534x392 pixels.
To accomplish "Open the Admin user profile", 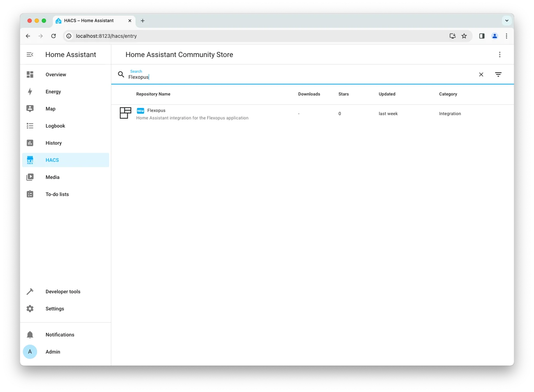I will pos(53,351).
